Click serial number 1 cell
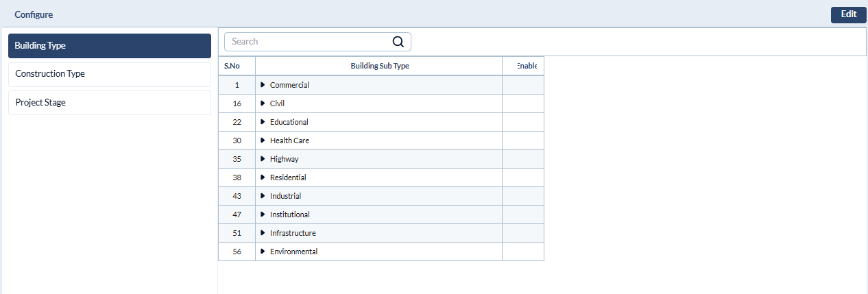868x294 pixels. point(237,85)
